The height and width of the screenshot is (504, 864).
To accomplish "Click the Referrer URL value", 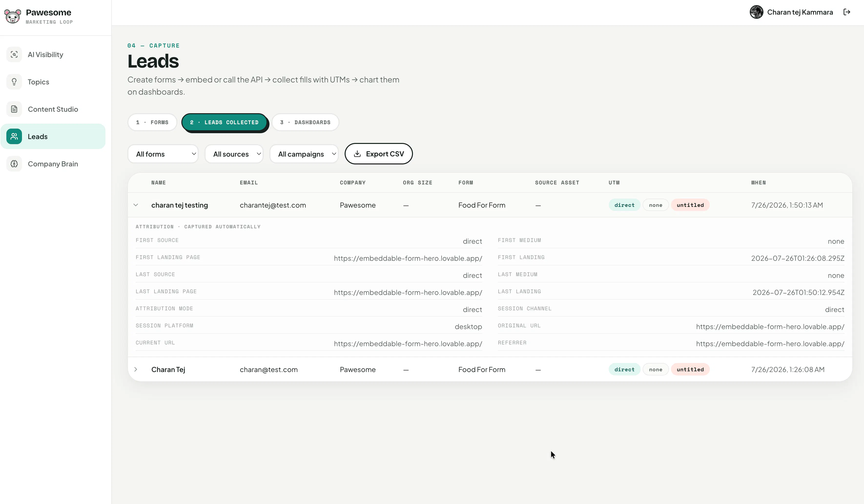I will [x=770, y=344].
